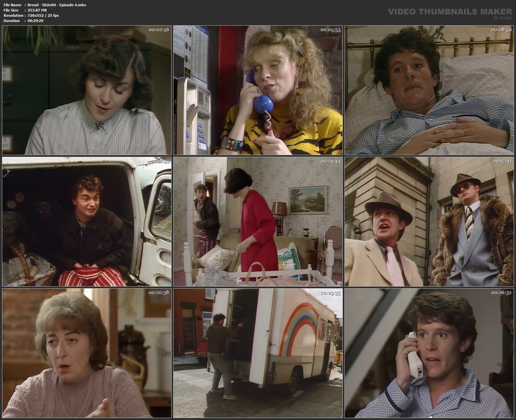
Task: Open the thumbnail timestamped 00:02:56
Action: pyautogui.click(x=87, y=90)
